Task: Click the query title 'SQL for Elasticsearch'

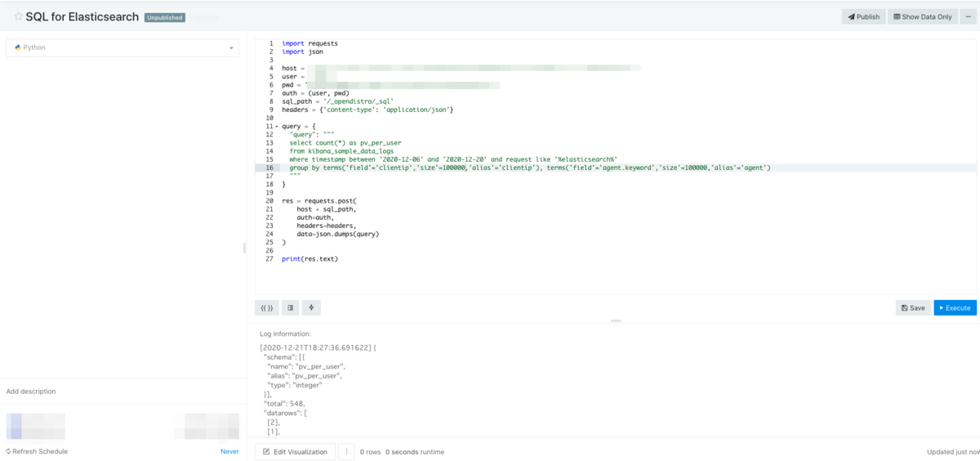Action: [x=82, y=16]
